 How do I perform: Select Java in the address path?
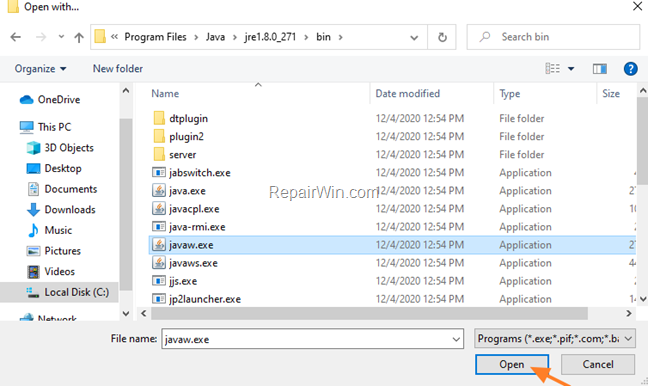tap(215, 37)
